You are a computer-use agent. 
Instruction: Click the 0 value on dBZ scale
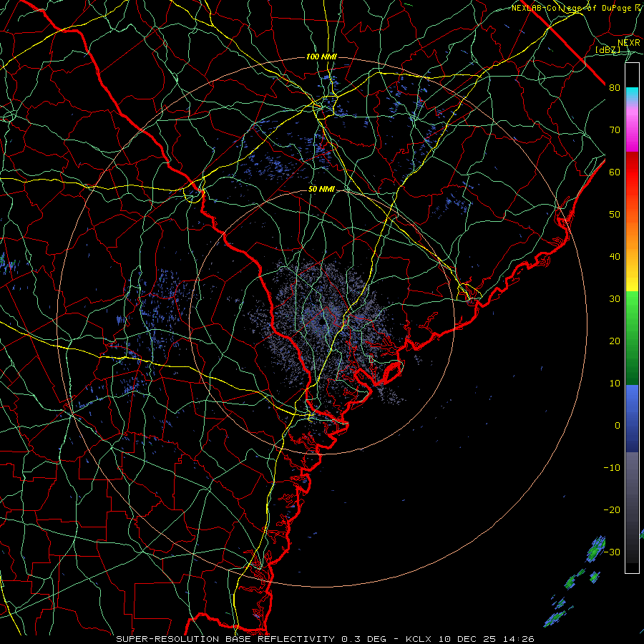tap(618, 426)
